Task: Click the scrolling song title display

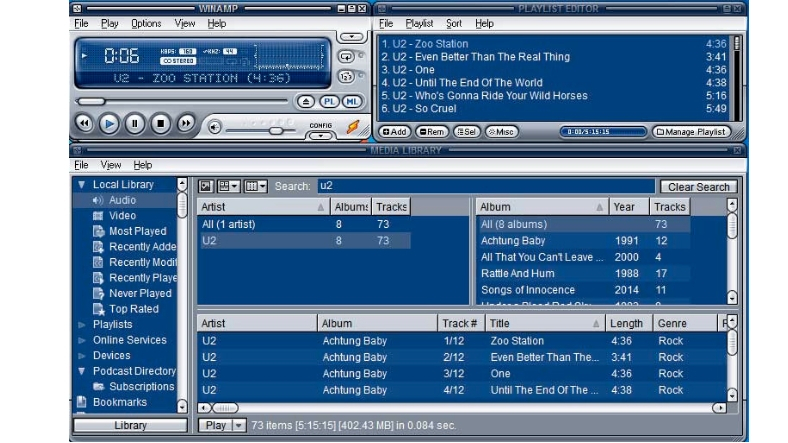Action: (202, 78)
